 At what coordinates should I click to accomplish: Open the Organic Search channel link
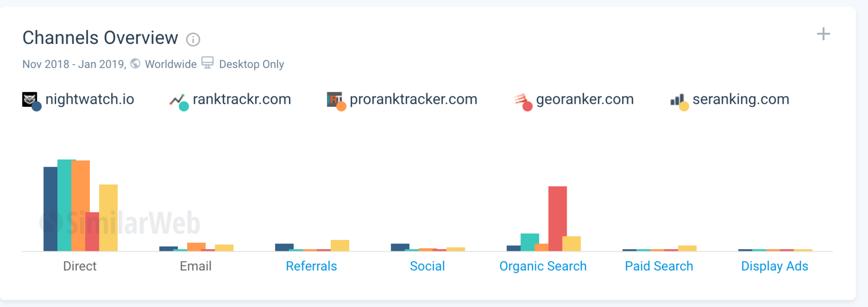542,266
